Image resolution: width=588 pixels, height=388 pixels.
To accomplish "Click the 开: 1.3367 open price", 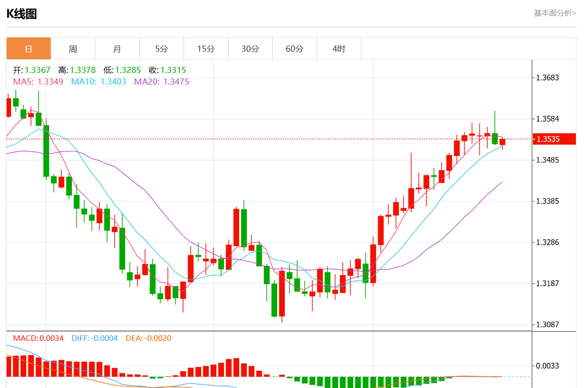I will [x=31, y=70].
